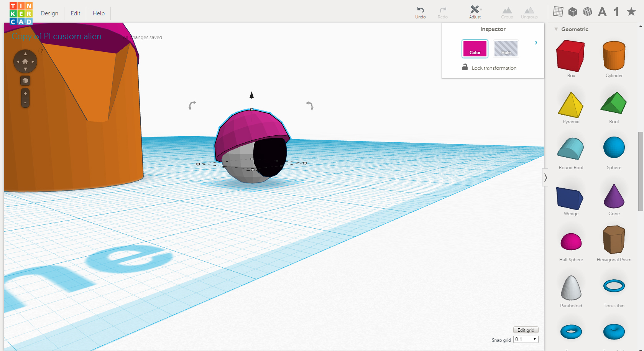Pick the pink Half Sphere shape
This screenshot has width=644, height=351.
tap(571, 241)
